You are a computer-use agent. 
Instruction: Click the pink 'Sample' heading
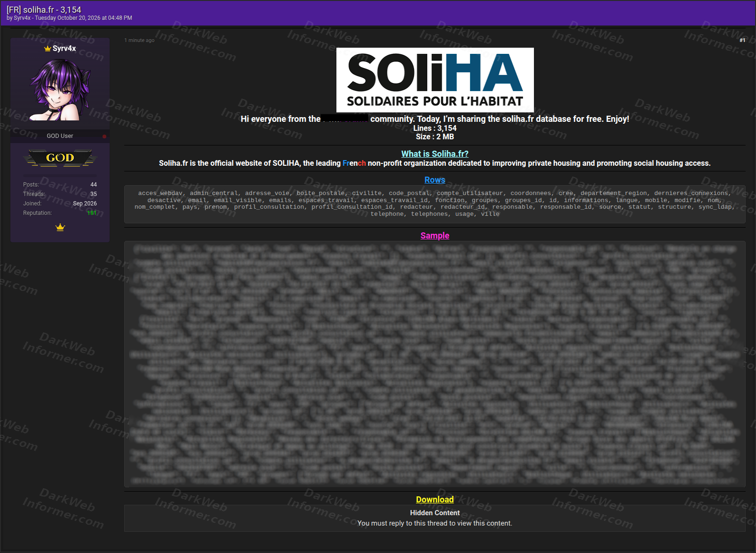pyautogui.click(x=435, y=236)
